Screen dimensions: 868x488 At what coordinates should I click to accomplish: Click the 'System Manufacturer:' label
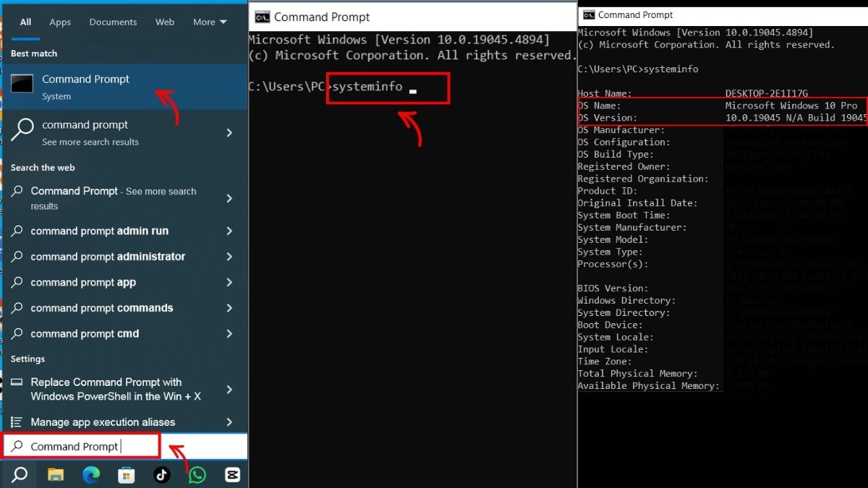pos(632,228)
